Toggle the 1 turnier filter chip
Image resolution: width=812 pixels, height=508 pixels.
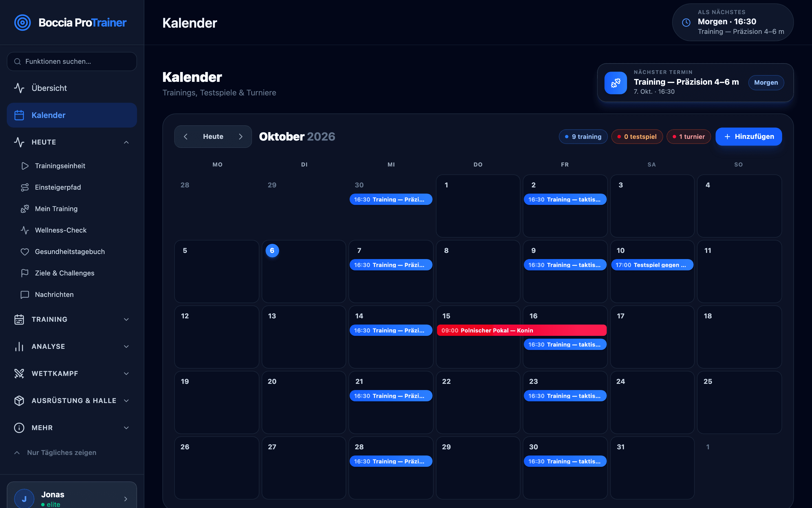click(x=689, y=137)
